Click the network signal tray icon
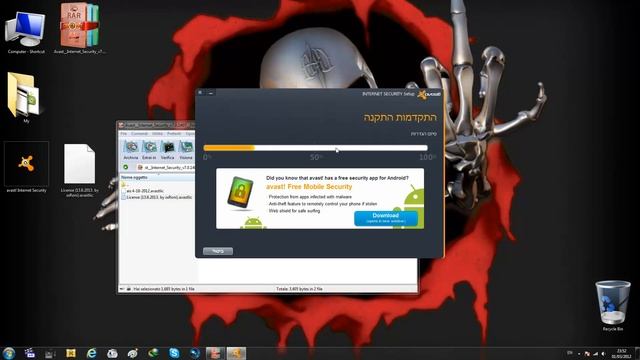The height and width of the screenshot is (360, 640). click(596, 354)
